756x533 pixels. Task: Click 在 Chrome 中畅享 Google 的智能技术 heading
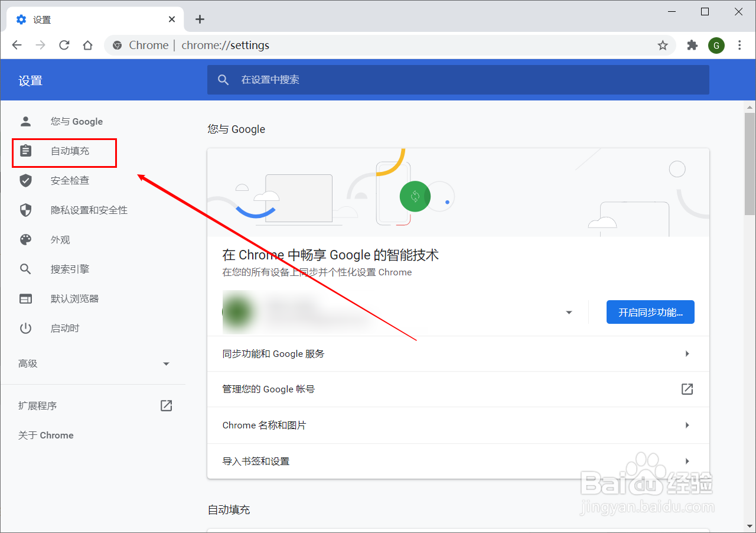tap(331, 255)
